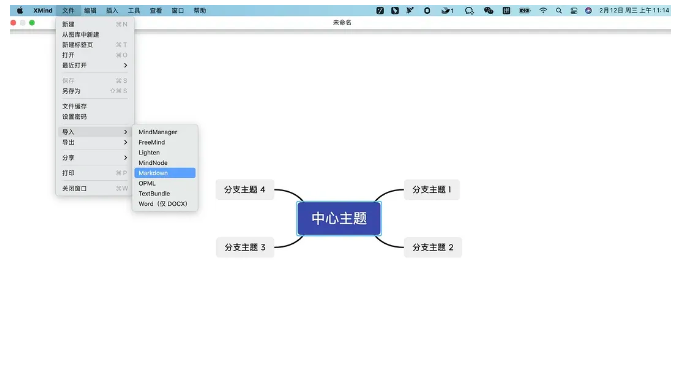681x383 pixels.
Task: Choose 打印 from the file menu
Action: (95, 173)
